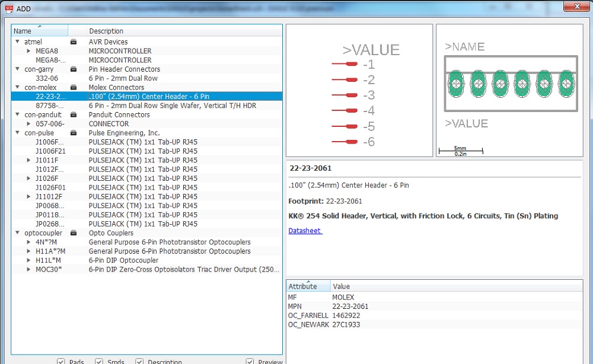Expand the J1026F entry
This screenshot has height=364, width=593.
pyautogui.click(x=28, y=178)
